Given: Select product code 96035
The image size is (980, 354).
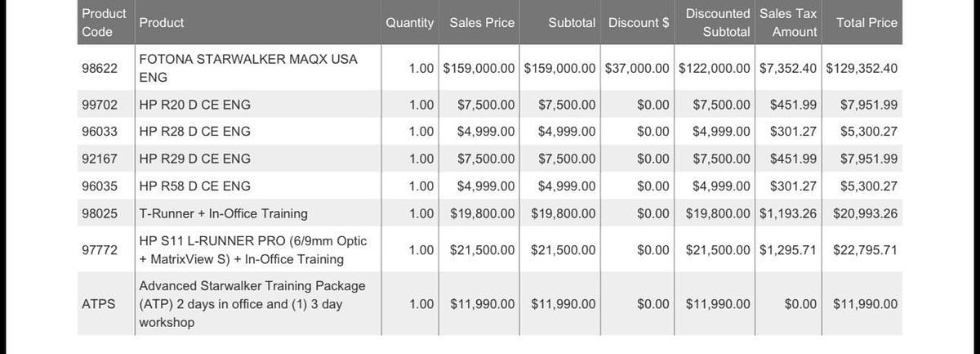Looking at the screenshot, I should coord(100,186).
